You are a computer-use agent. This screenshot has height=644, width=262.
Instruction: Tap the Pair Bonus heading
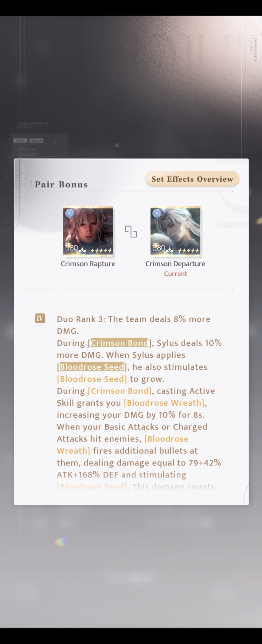(x=61, y=185)
